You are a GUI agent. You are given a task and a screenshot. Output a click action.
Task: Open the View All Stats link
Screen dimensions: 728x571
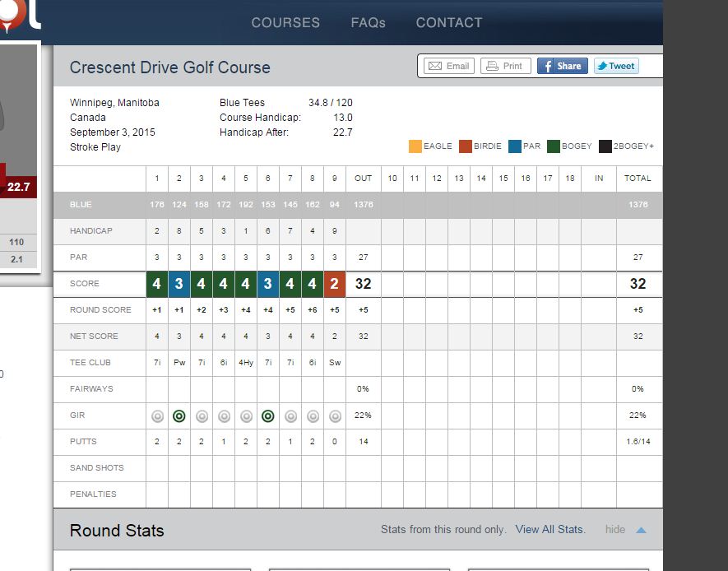[x=550, y=530]
